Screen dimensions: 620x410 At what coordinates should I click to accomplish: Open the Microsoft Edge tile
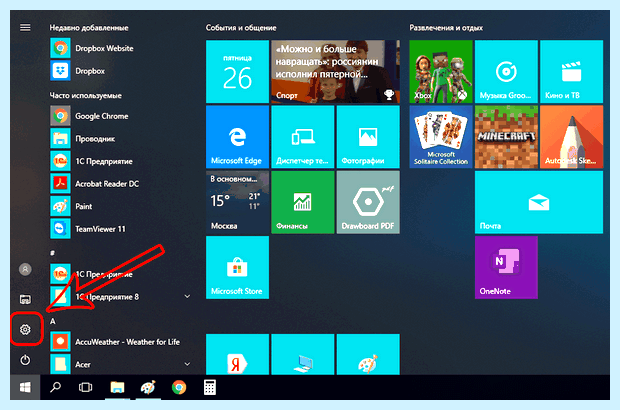pos(237,137)
